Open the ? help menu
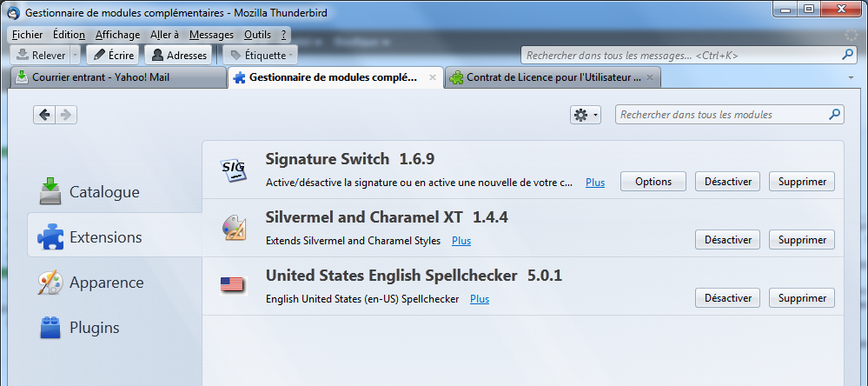The width and height of the screenshot is (868, 386). [283, 35]
